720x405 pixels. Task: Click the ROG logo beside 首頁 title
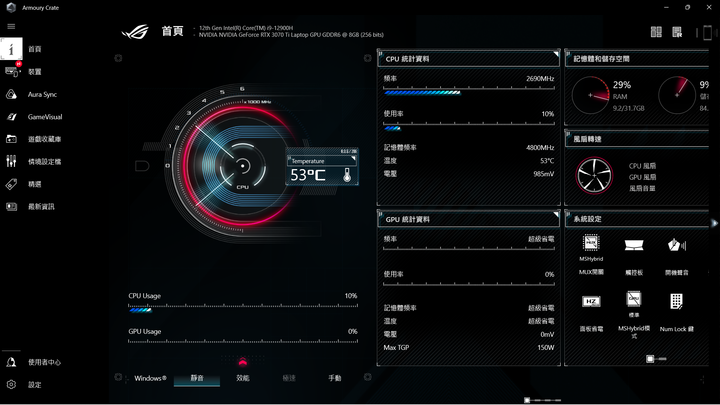pos(135,32)
